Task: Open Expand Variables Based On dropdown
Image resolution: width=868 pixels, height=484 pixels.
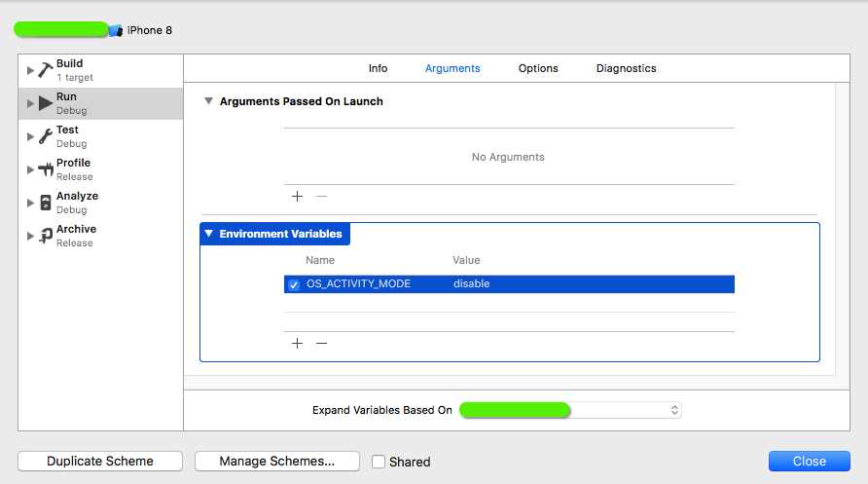Action: tap(570, 410)
